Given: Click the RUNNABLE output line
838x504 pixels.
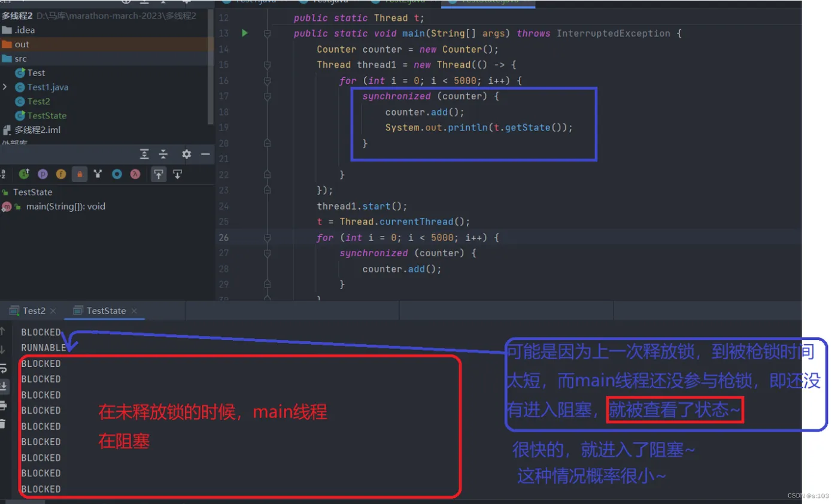Looking at the screenshot, I should coord(43,348).
